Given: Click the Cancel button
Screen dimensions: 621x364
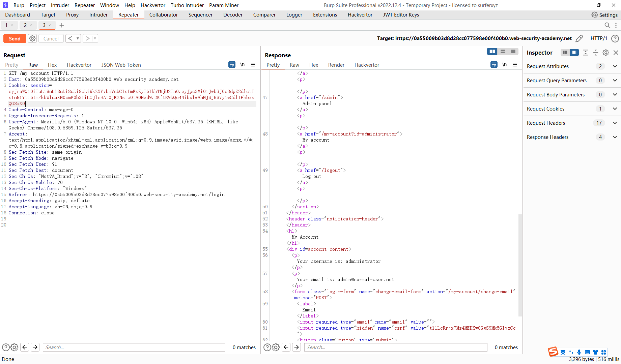Looking at the screenshot, I should pos(51,38).
